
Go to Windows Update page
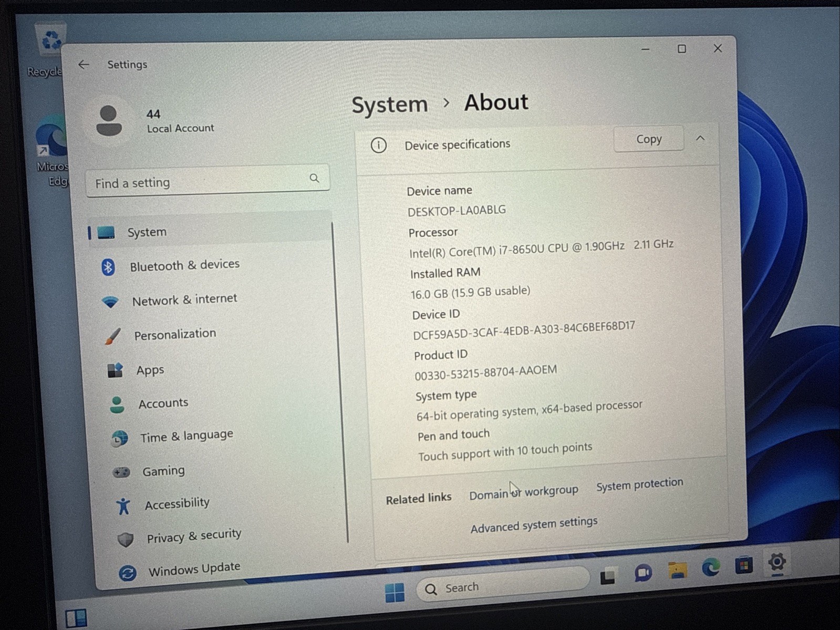194,569
